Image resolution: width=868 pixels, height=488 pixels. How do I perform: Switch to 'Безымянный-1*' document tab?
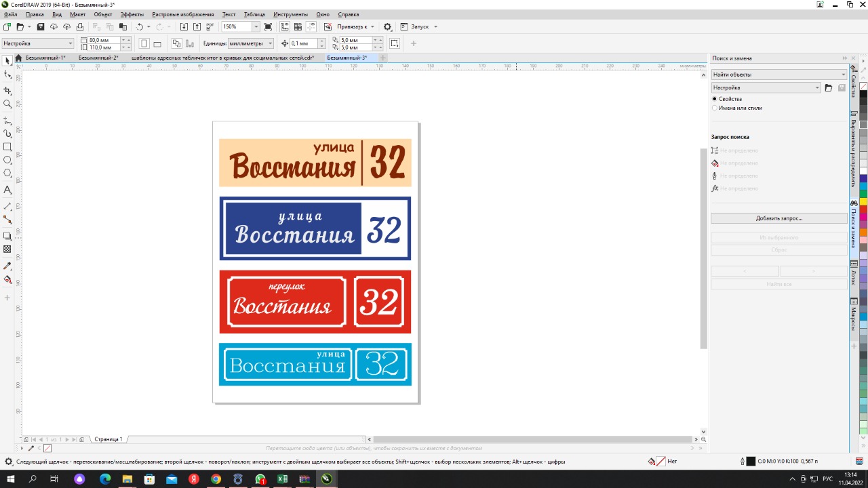[45, 58]
